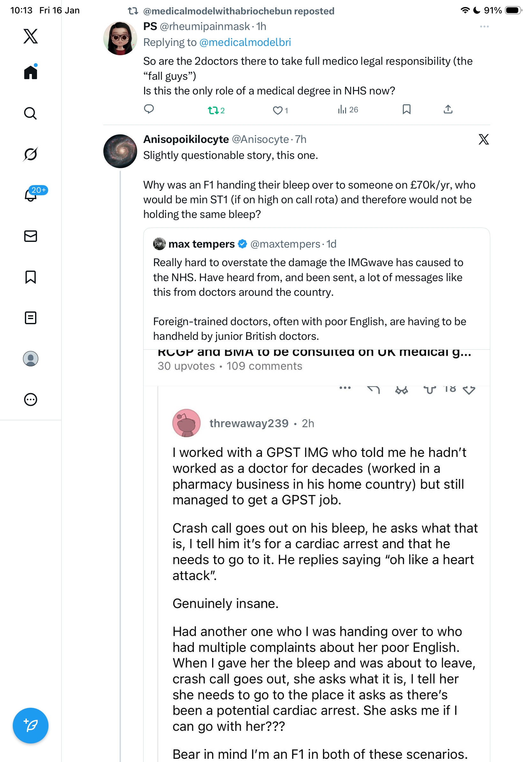
Task: Toggle repost on PS's reply
Action: 213,110
